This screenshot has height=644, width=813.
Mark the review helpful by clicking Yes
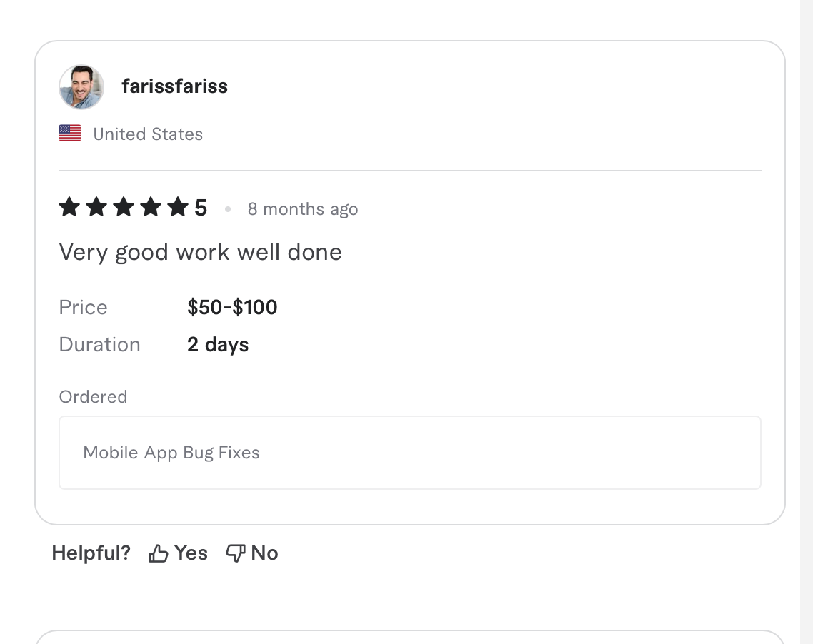pyautogui.click(x=190, y=553)
